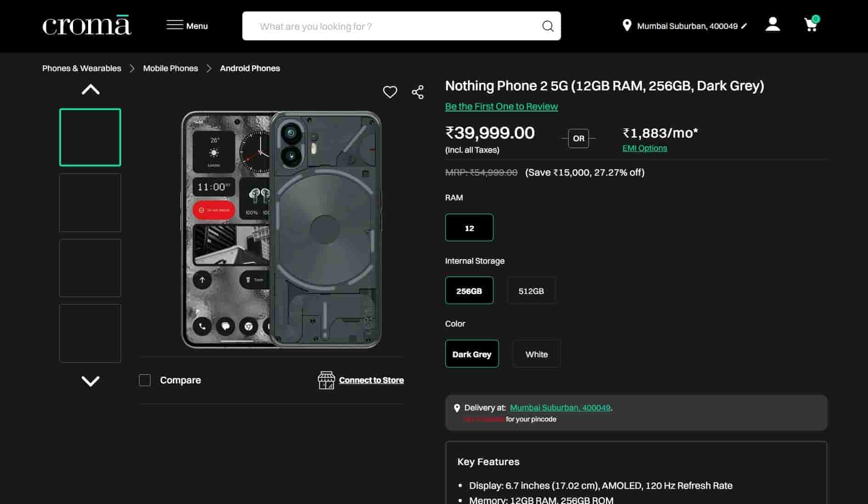This screenshot has width=868, height=504.
Task: Select the second product thumbnail
Action: click(90, 203)
